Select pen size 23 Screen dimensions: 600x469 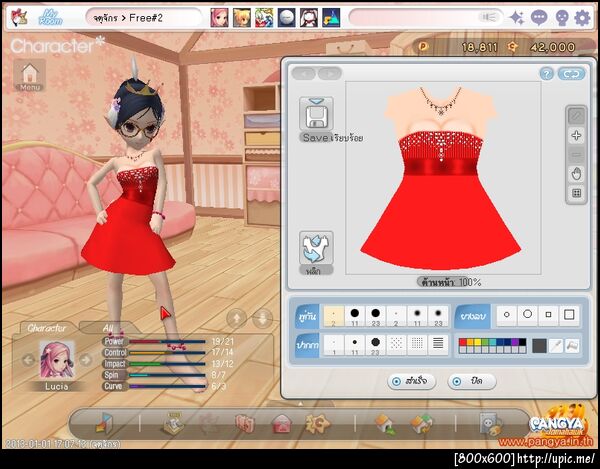(375, 345)
